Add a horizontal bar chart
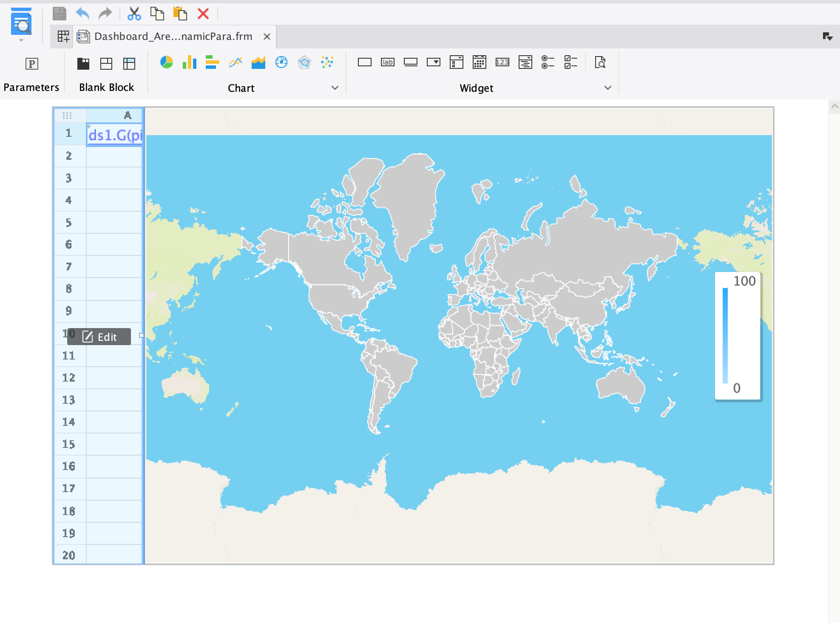 pos(213,62)
